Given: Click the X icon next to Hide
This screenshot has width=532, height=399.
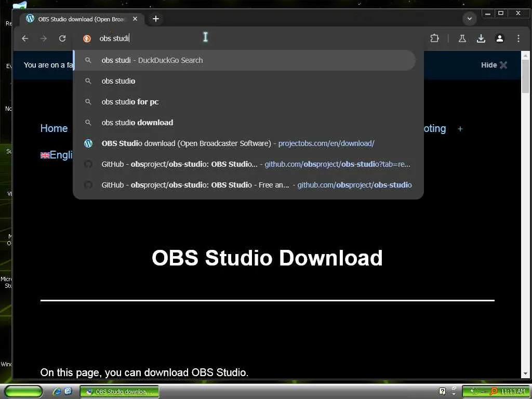Looking at the screenshot, I should (503, 65).
